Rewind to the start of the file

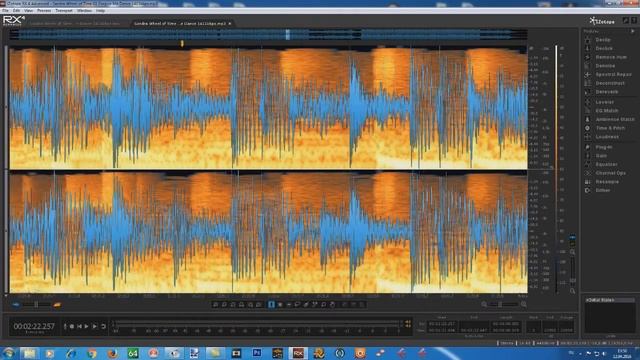click(80, 327)
